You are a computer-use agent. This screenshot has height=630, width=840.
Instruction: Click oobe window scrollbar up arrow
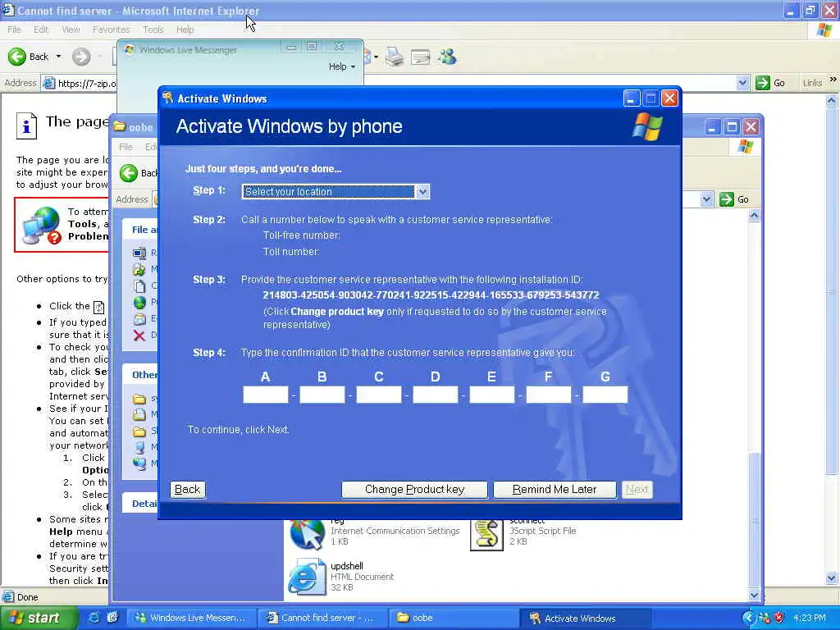tap(755, 216)
